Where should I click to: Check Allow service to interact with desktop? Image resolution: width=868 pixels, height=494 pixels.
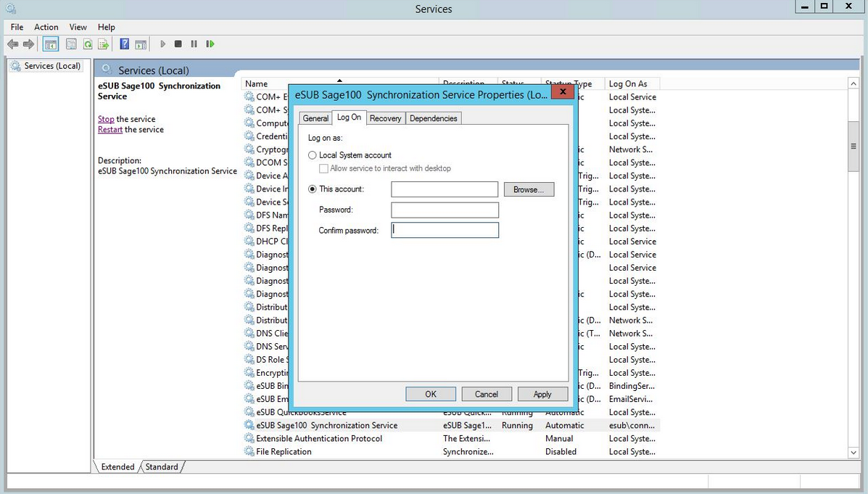(324, 168)
